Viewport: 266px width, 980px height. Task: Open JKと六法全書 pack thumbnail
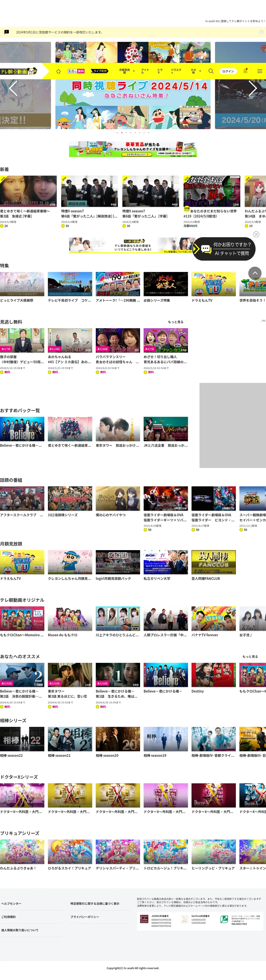pyautogui.click(x=166, y=429)
